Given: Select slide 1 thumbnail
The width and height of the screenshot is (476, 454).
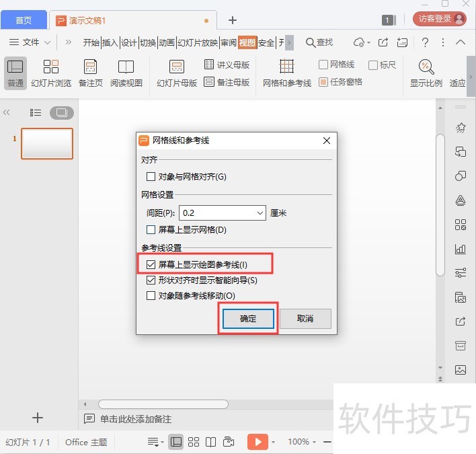Looking at the screenshot, I should tap(47, 144).
